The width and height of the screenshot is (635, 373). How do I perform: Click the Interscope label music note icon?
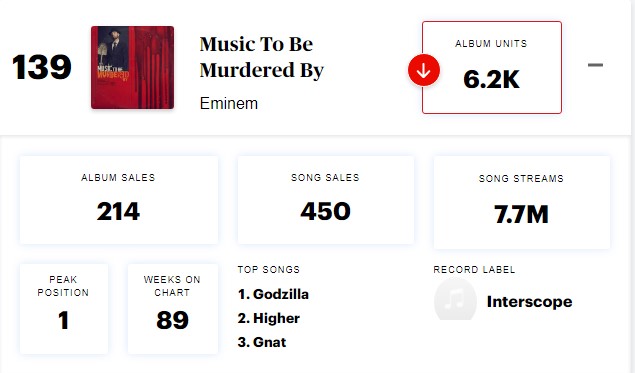[x=455, y=300]
